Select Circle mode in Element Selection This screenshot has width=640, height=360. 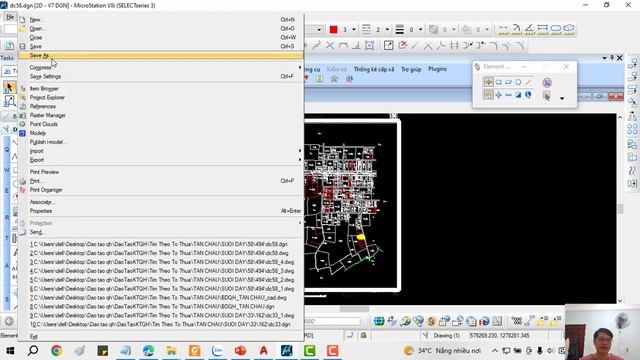point(518,82)
